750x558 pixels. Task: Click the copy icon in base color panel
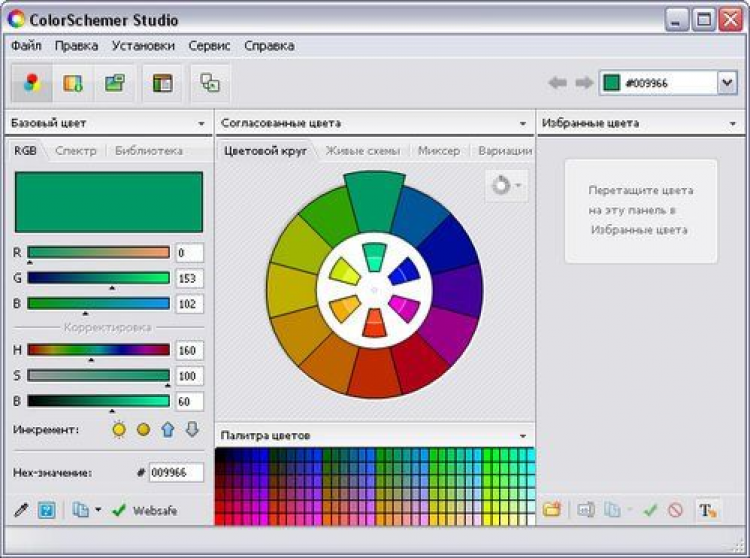(x=80, y=510)
